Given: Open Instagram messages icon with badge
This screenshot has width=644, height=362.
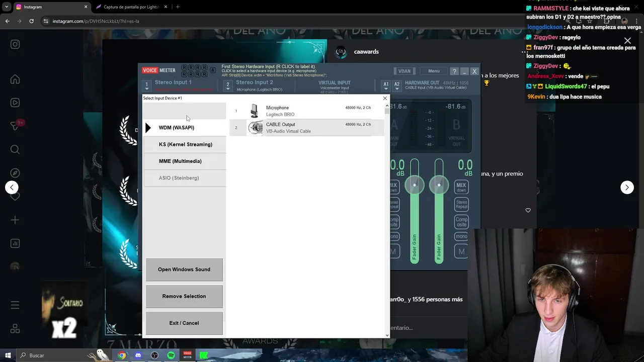Looking at the screenshot, I should [x=15, y=126].
